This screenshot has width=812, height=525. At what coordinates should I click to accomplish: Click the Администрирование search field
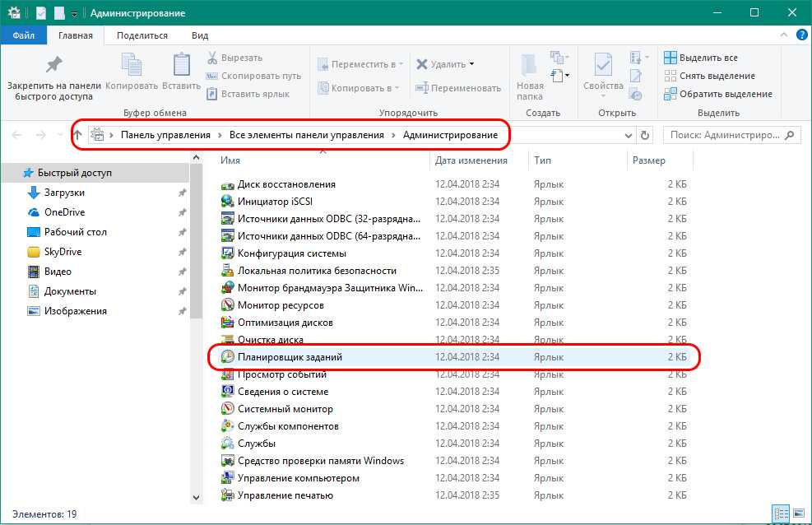tap(731, 135)
